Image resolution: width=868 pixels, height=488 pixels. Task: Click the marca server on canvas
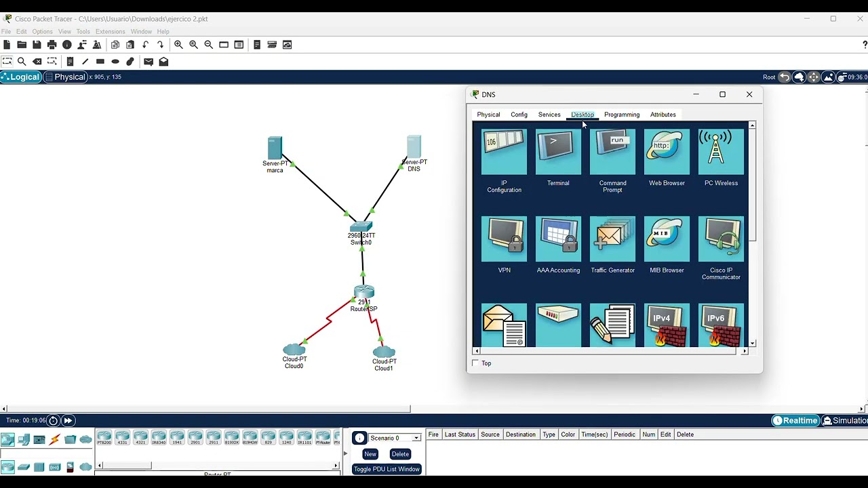(275, 148)
